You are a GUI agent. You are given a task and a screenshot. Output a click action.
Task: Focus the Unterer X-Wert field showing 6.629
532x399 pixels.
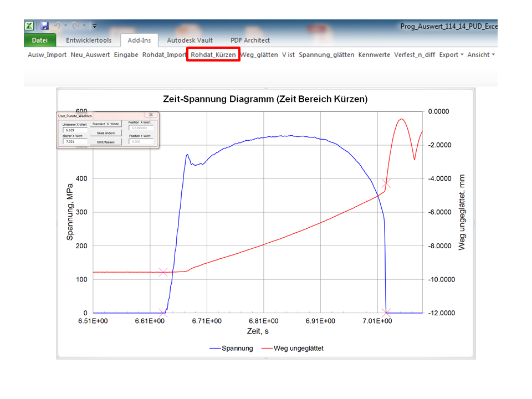75,130
